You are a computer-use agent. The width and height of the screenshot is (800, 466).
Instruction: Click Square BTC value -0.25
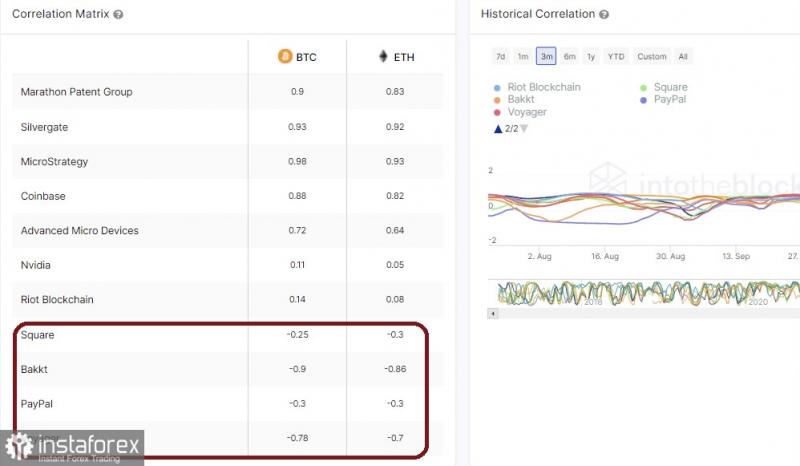297,334
